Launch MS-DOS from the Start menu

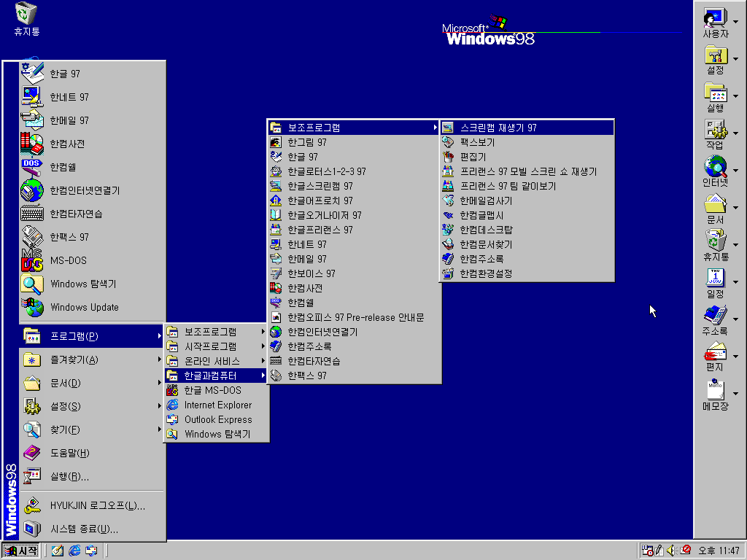[x=93, y=260]
